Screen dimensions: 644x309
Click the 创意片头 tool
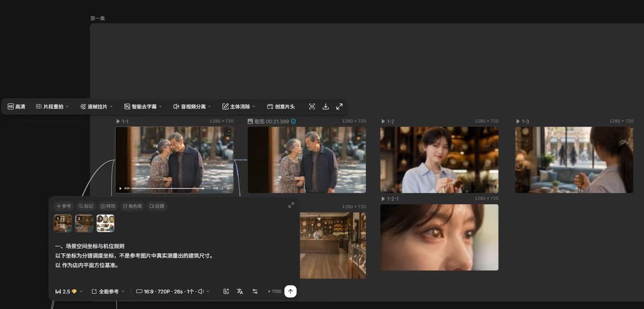[x=281, y=107]
